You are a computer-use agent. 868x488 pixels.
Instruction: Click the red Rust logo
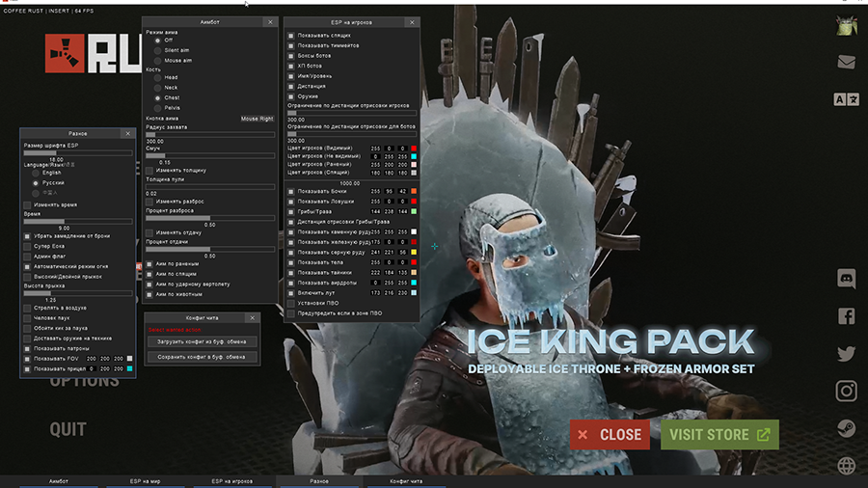coord(65,53)
